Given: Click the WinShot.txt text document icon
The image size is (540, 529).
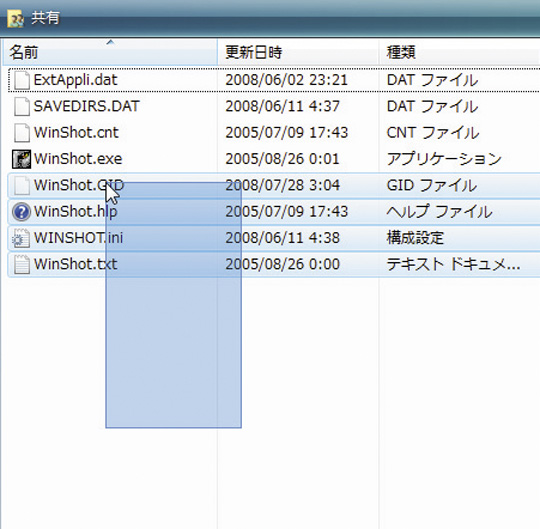Looking at the screenshot, I should [x=22, y=264].
